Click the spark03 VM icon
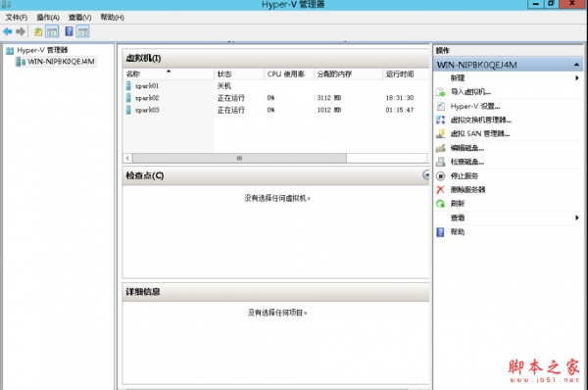 click(128, 110)
